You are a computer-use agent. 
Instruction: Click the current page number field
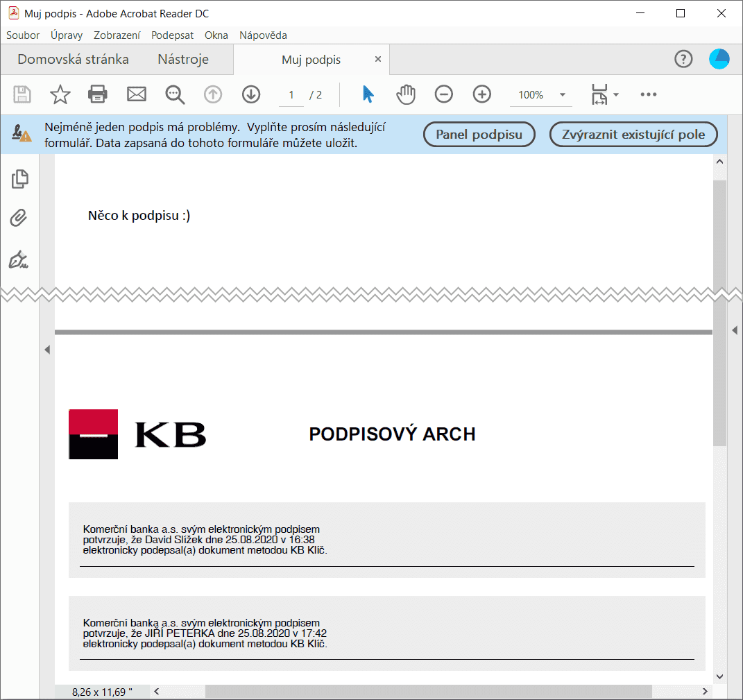pyautogui.click(x=291, y=95)
